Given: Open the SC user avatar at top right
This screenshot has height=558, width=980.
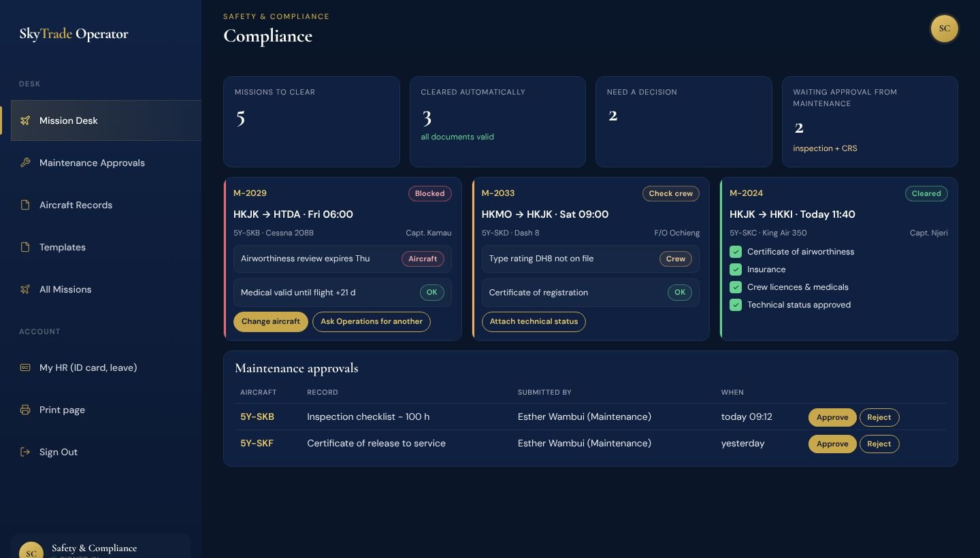Looking at the screenshot, I should click(944, 29).
